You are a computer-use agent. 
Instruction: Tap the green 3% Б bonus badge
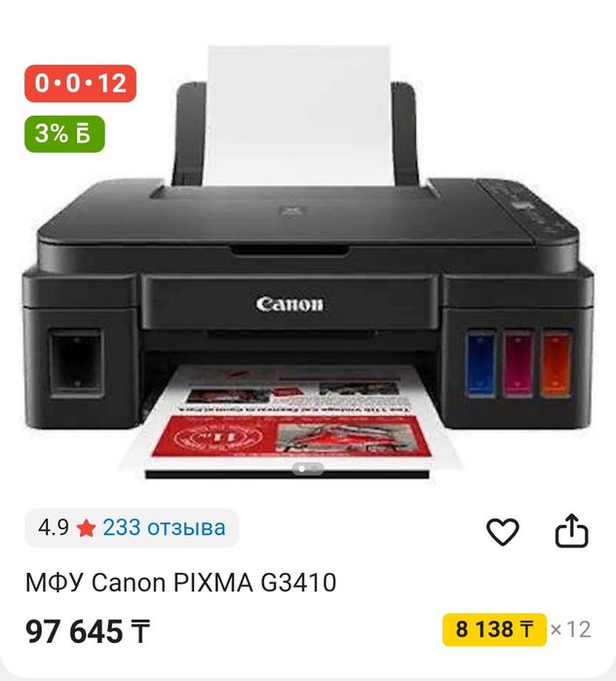[64, 133]
